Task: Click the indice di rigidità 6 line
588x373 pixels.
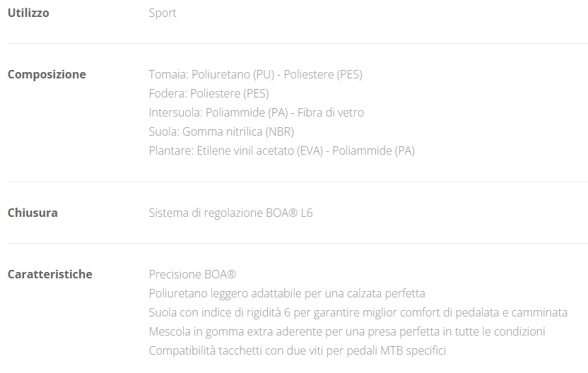Action: click(x=358, y=312)
